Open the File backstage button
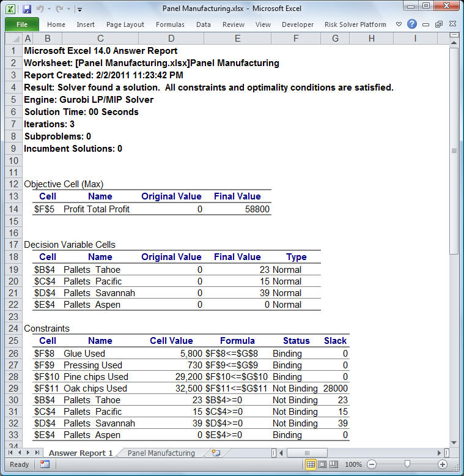 (x=21, y=24)
